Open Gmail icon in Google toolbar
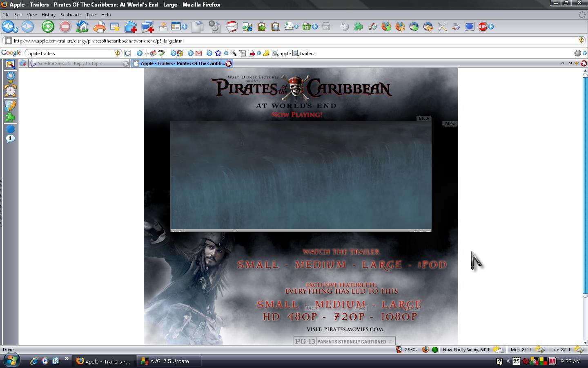This screenshot has height=368, width=588. pyautogui.click(x=199, y=53)
